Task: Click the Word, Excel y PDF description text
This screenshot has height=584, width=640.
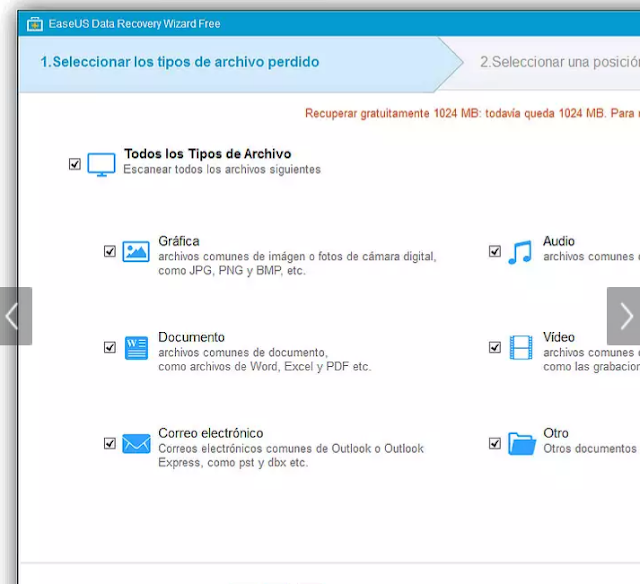Action: coord(264,366)
